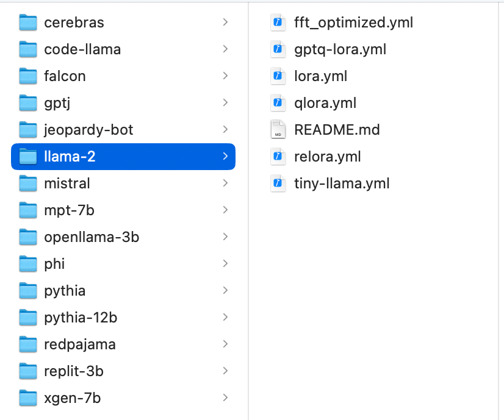Select the 'replit-3b' folder name
This screenshot has height=420, width=504.
click(x=74, y=372)
